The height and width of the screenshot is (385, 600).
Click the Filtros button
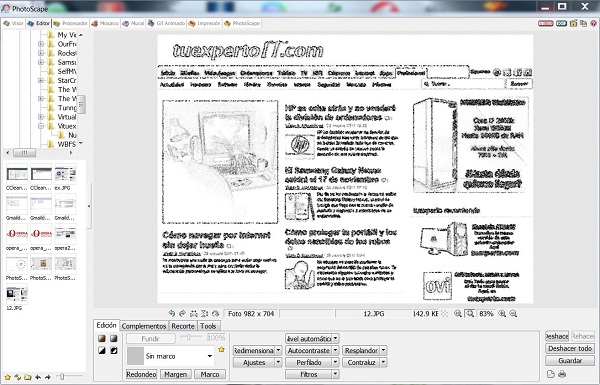[x=308, y=374]
